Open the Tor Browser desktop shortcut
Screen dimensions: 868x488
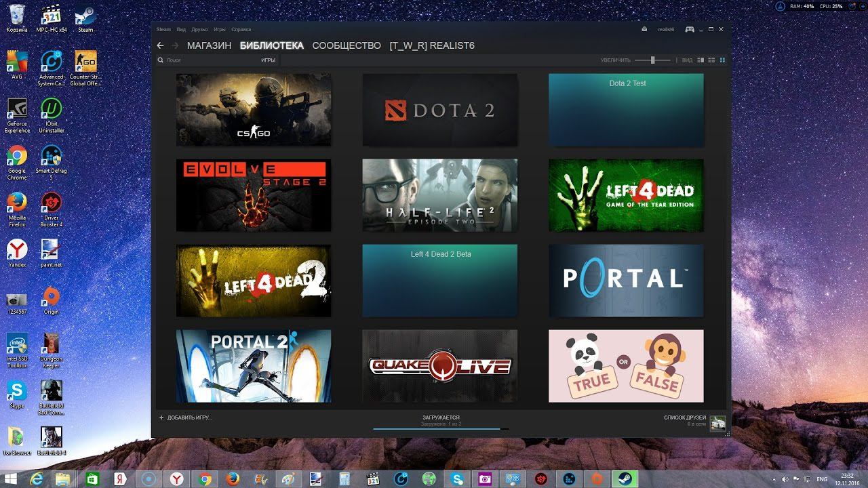17,441
